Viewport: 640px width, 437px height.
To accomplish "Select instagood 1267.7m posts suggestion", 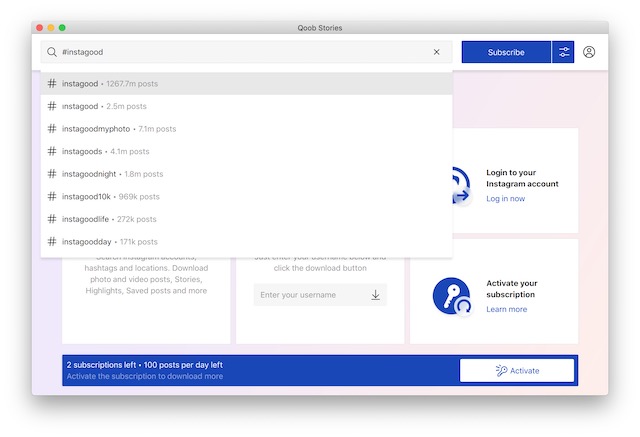I will (246, 84).
